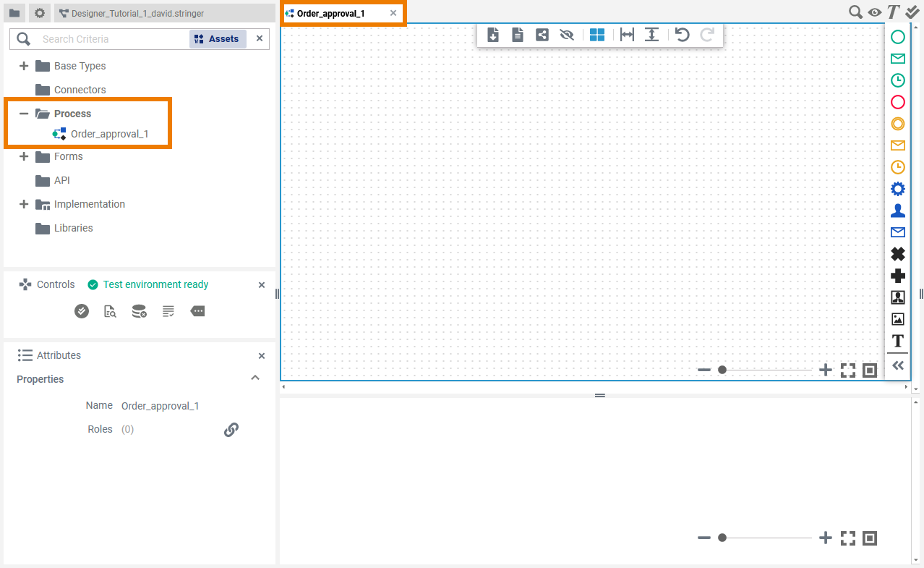Viewport: 924px width, 568px height.
Task: Select the API folder
Action: [53, 180]
